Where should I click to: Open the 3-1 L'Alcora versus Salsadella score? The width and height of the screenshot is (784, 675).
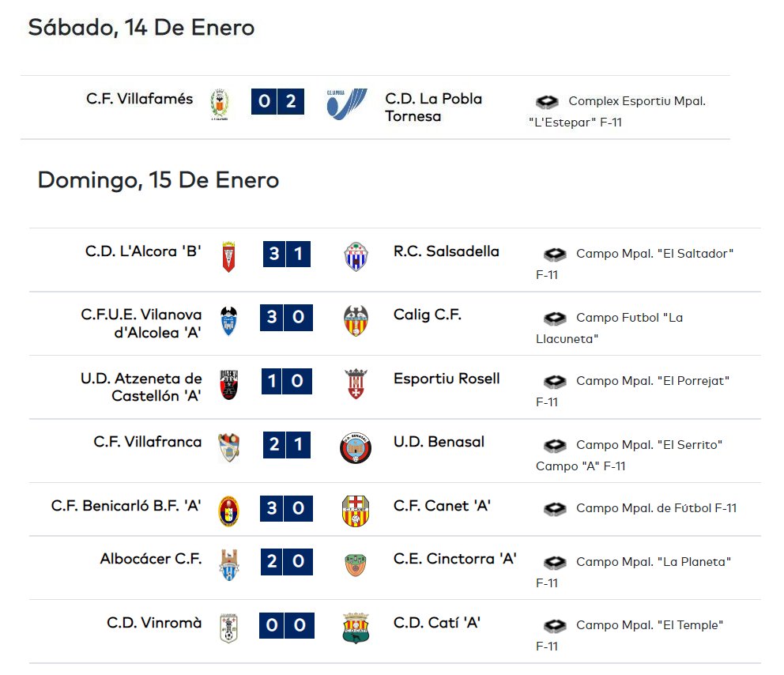(287, 254)
